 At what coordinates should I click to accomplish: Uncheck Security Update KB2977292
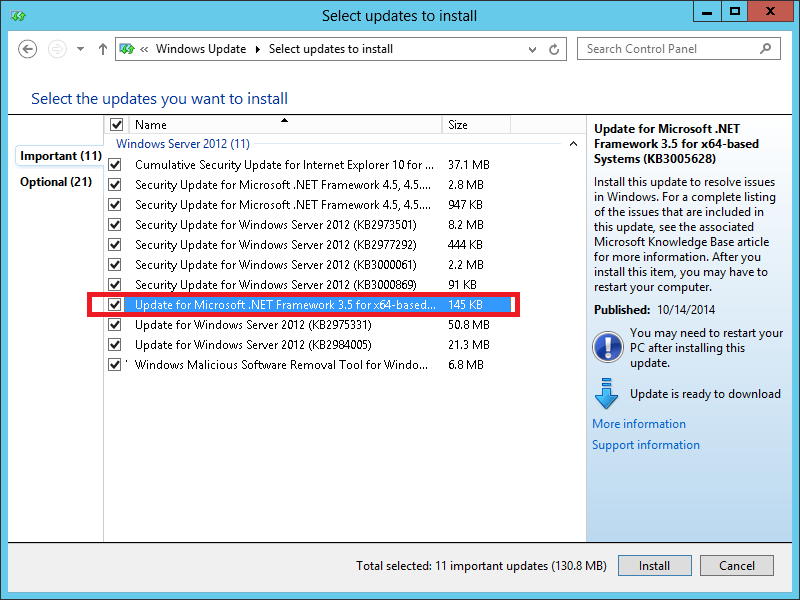(115, 244)
